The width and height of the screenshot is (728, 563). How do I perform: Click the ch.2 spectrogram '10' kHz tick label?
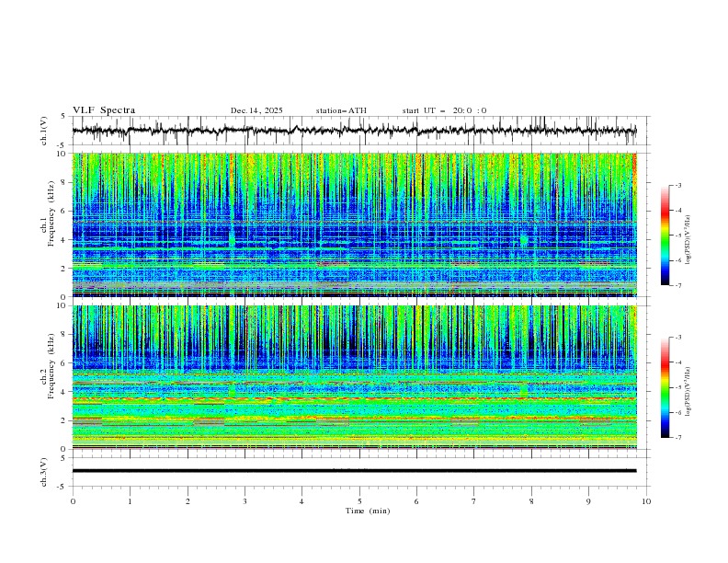tap(63, 305)
